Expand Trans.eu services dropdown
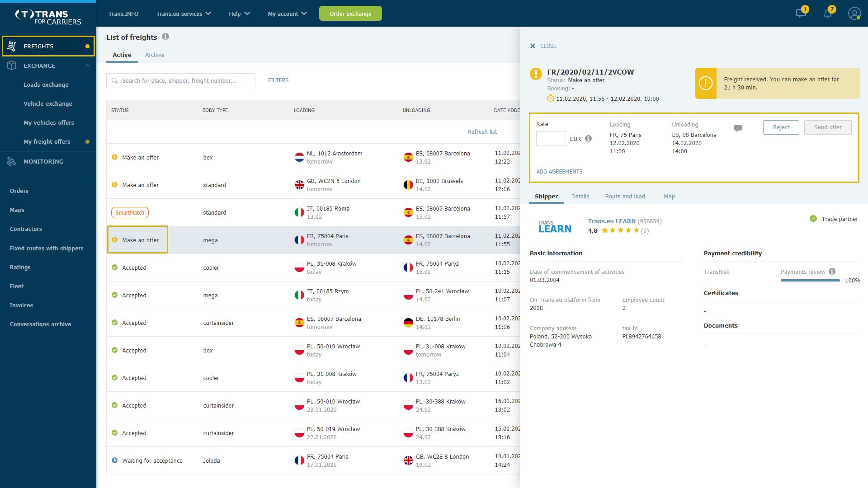This screenshot has height=488, width=868. coord(184,14)
